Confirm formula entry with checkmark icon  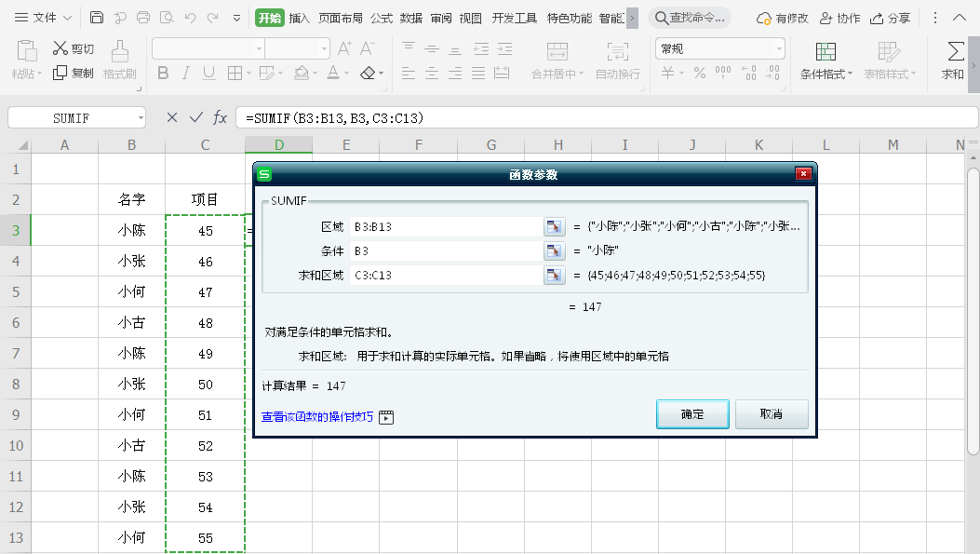tap(196, 117)
